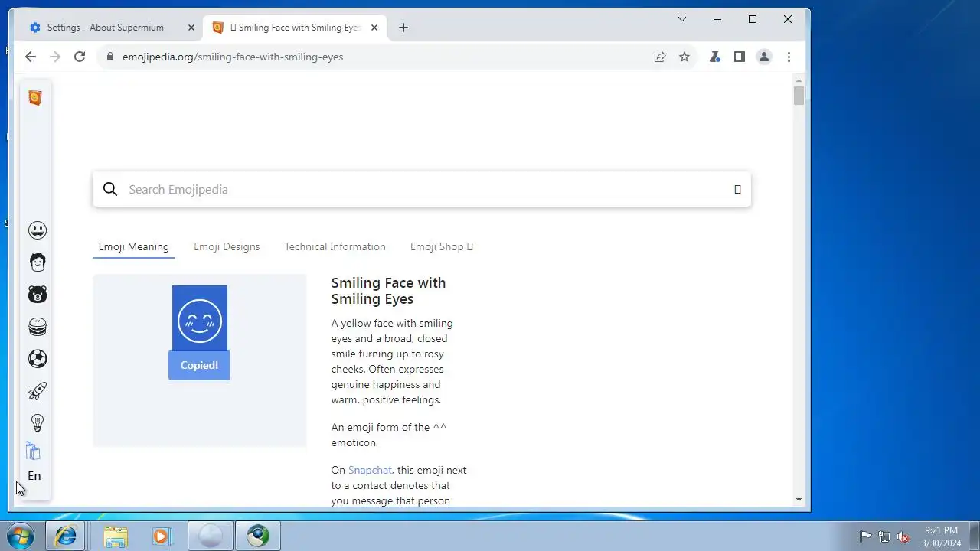Bookmark this page with the star
The image size is (980, 551).
[684, 57]
